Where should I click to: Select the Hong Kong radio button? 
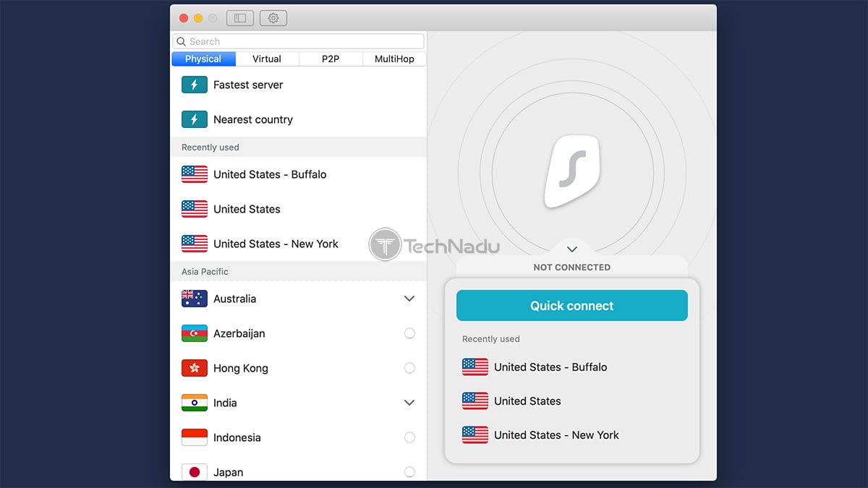tap(409, 368)
